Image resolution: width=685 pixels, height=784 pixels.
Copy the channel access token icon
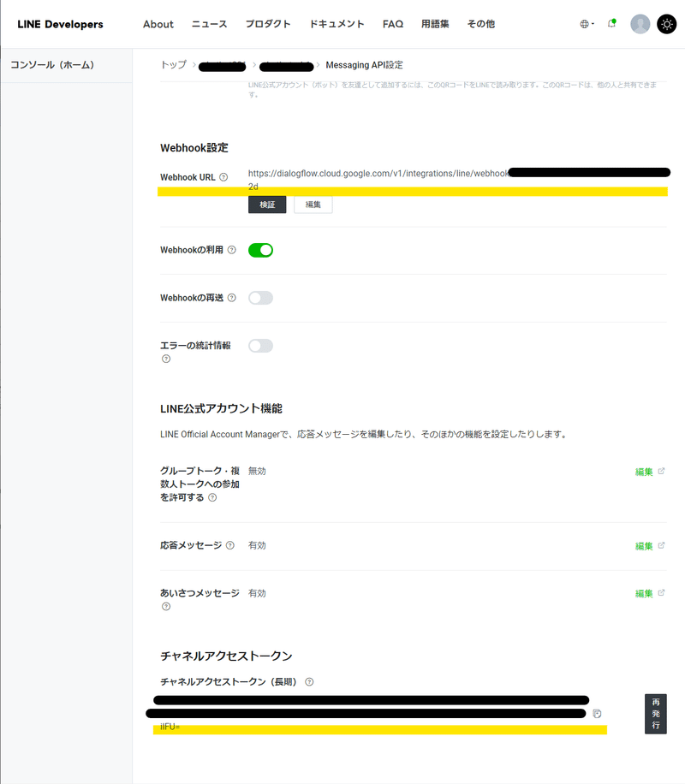[597, 714]
